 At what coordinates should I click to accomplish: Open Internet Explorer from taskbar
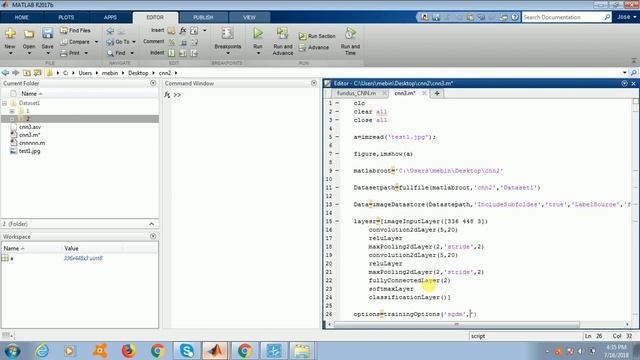click(x=42, y=351)
